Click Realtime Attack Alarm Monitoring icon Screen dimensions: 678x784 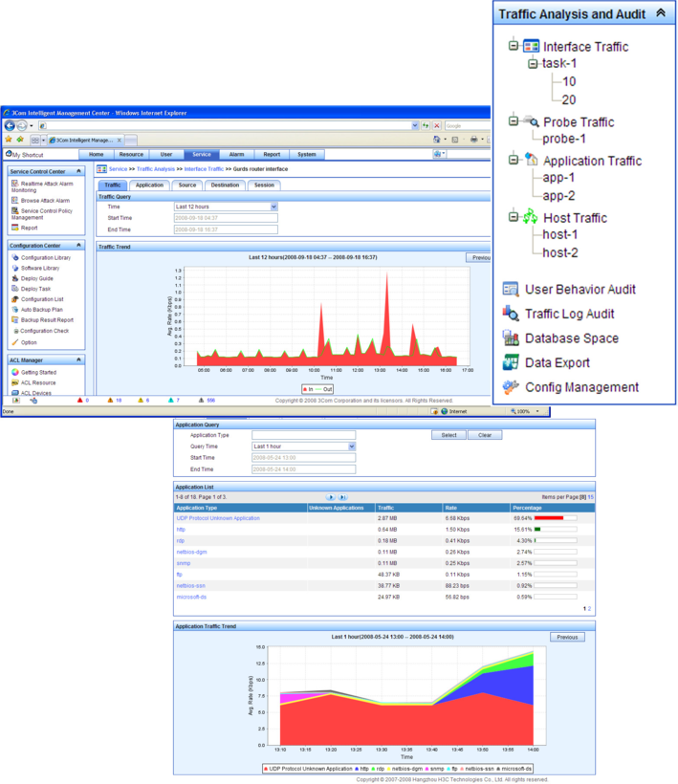(x=15, y=184)
